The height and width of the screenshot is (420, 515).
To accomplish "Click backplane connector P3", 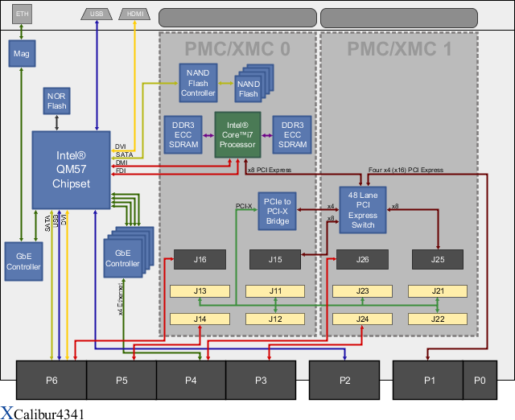I will (261, 381).
